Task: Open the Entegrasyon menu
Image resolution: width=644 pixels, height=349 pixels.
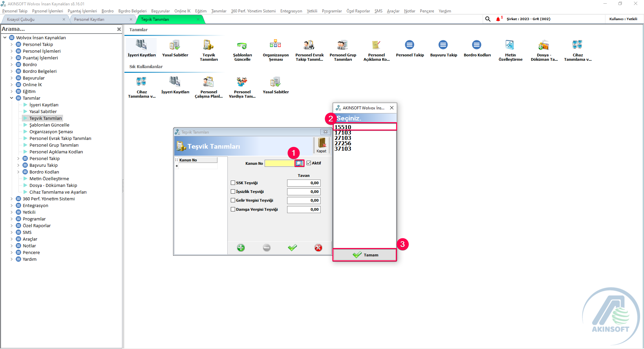Action: 291,11
